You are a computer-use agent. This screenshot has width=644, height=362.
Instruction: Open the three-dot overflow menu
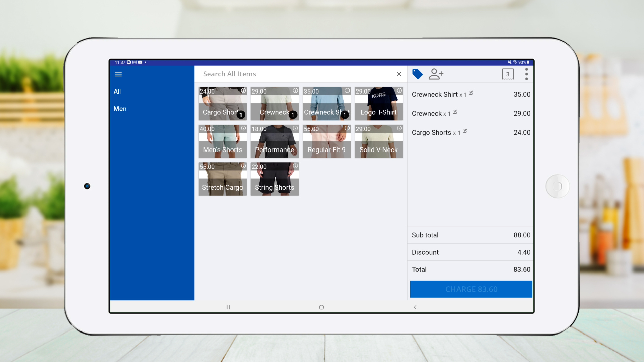526,74
